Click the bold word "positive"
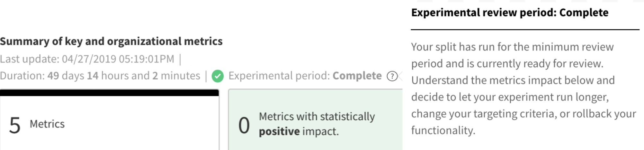 click(279, 131)
